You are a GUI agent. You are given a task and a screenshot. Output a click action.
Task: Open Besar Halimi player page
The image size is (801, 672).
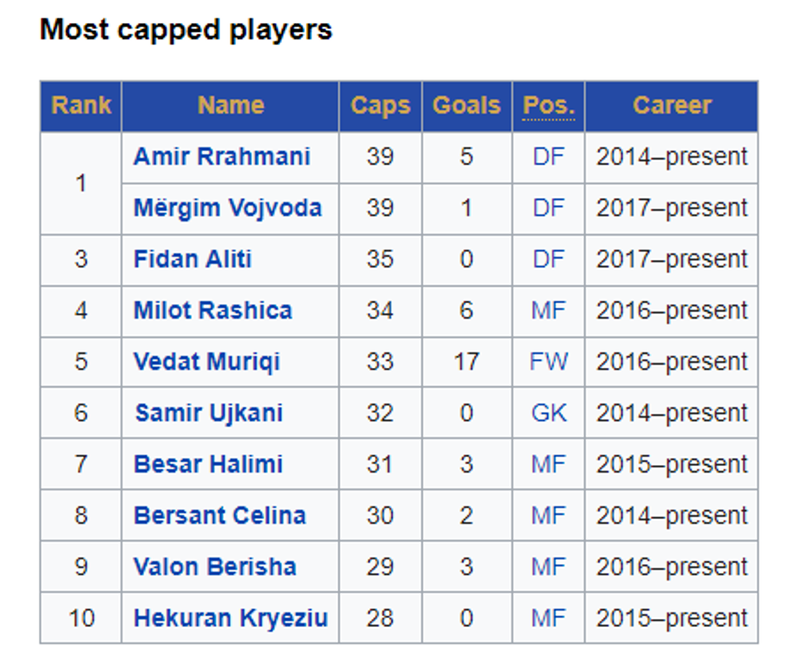point(208,464)
